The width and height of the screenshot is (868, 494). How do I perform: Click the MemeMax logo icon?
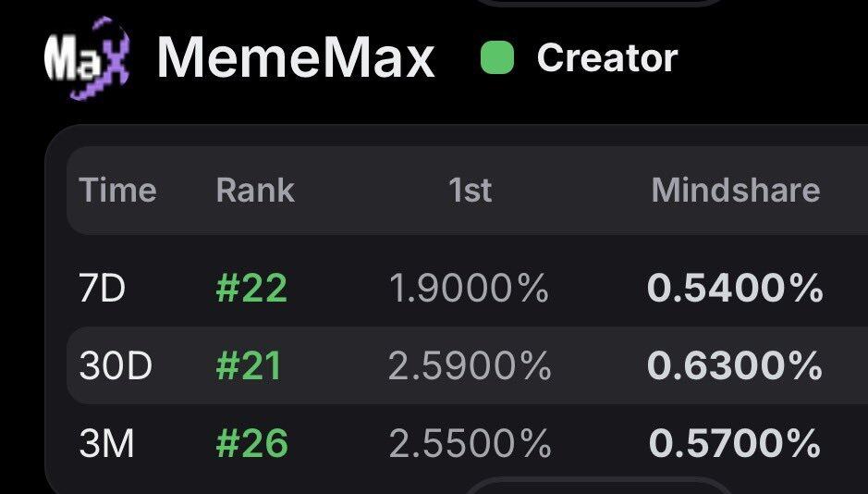coord(88,59)
